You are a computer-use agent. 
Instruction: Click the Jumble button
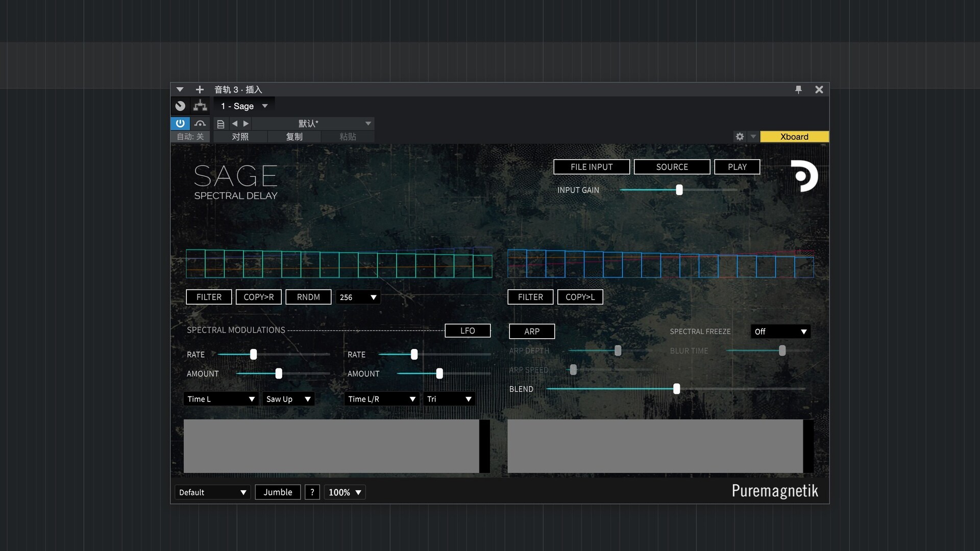pyautogui.click(x=278, y=492)
